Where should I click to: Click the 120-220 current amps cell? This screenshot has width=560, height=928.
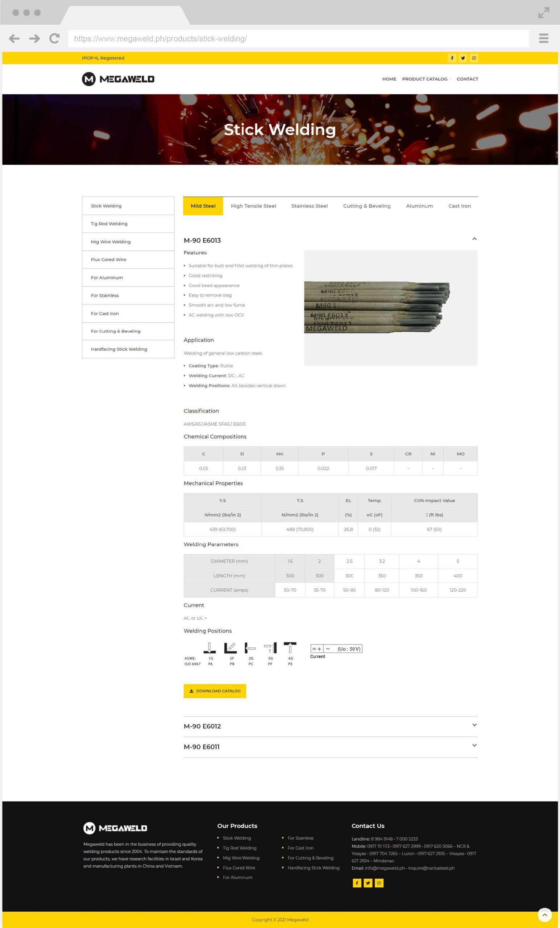click(457, 590)
